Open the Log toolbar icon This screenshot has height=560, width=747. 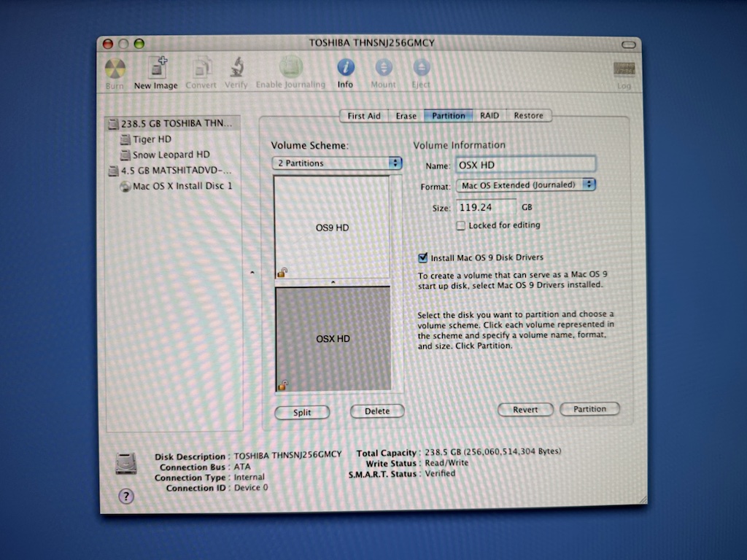(x=624, y=69)
